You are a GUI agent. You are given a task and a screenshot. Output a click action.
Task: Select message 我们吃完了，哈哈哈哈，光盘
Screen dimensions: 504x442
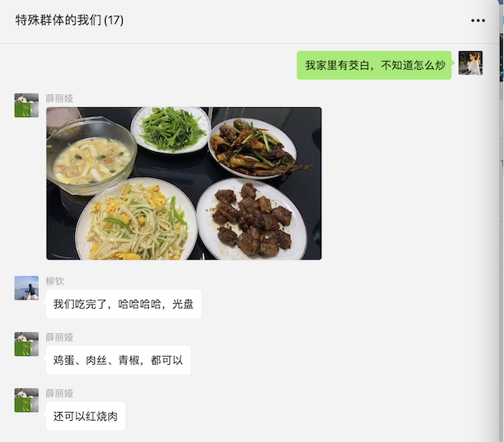tap(124, 304)
